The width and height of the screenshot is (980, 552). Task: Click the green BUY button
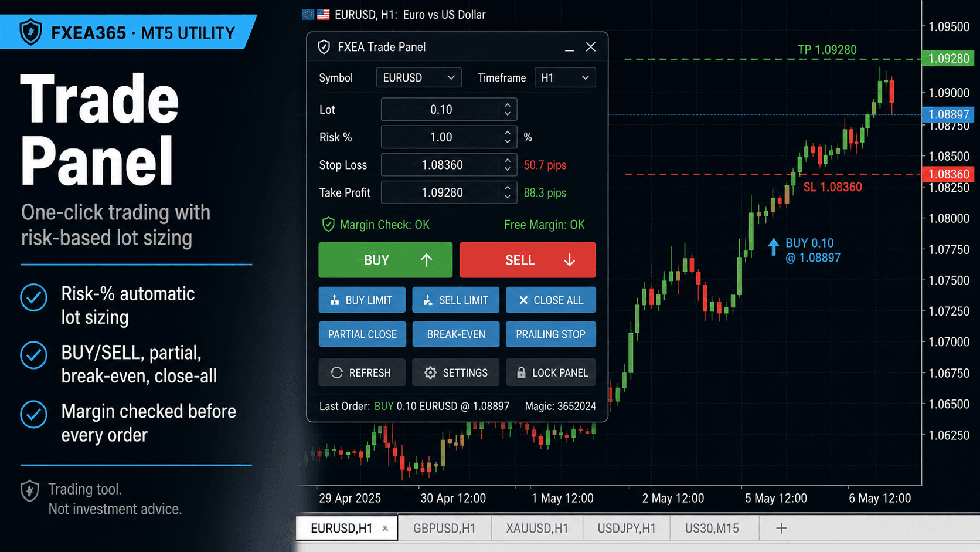[x=385, y=260]
